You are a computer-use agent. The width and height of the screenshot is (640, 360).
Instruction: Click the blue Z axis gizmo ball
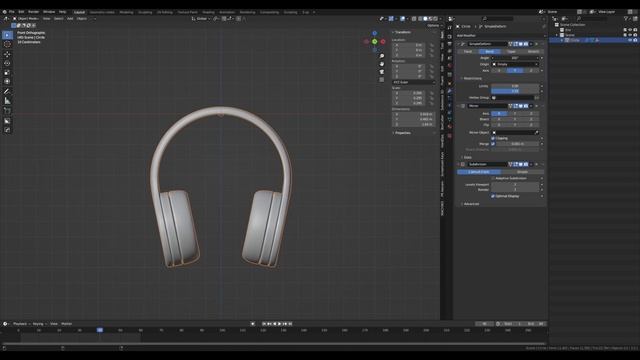tap(375, 33)
